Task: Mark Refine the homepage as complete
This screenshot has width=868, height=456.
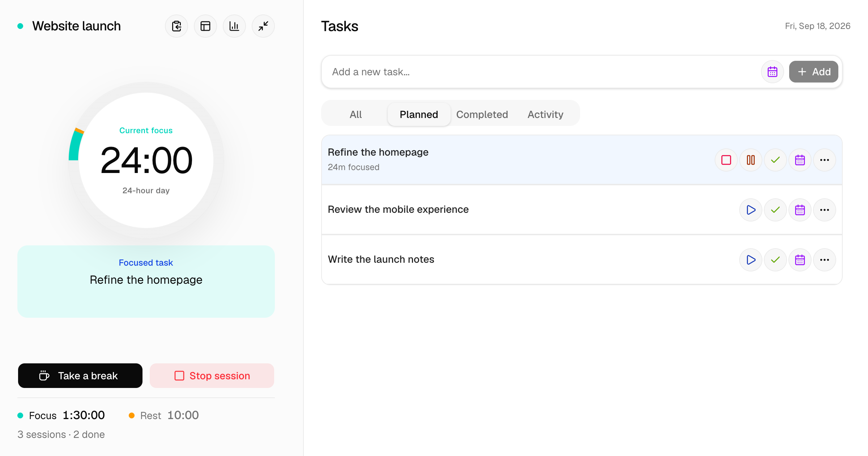Action: [775, 160]
